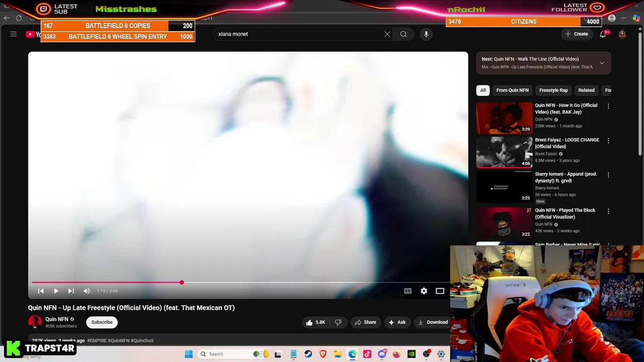Open Windows Settings from the taskbar
This screenshot has width=644, height=362.
coord(441,354)
